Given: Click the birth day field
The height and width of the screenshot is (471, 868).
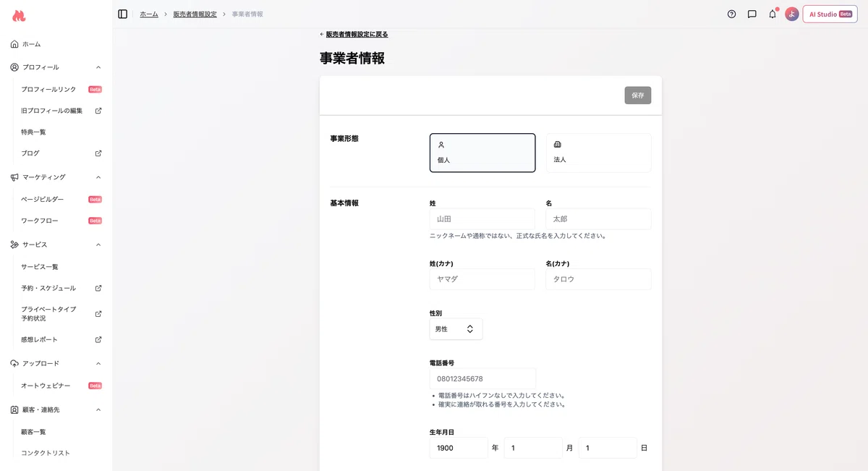Looking at the screenshot, I should 608,448.
